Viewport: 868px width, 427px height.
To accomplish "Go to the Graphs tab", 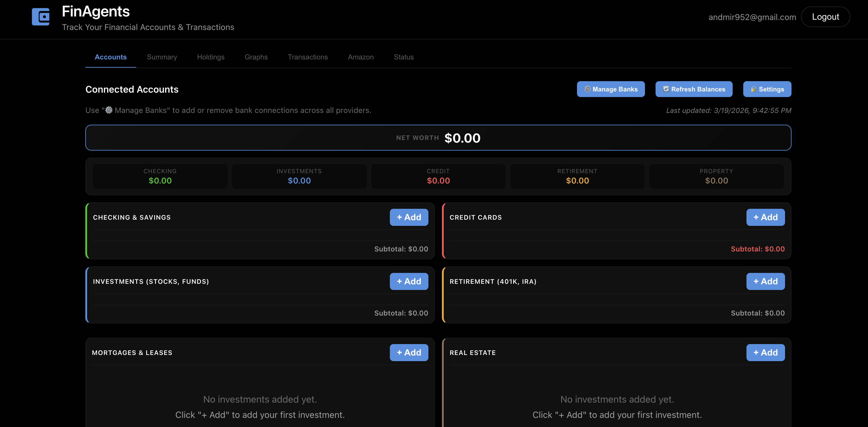I will [256, 57].
